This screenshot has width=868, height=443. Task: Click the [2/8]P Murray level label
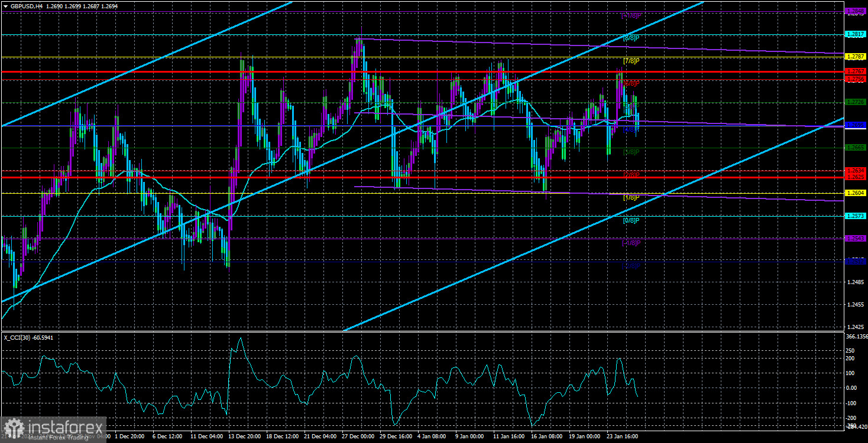tap(631, 175)
